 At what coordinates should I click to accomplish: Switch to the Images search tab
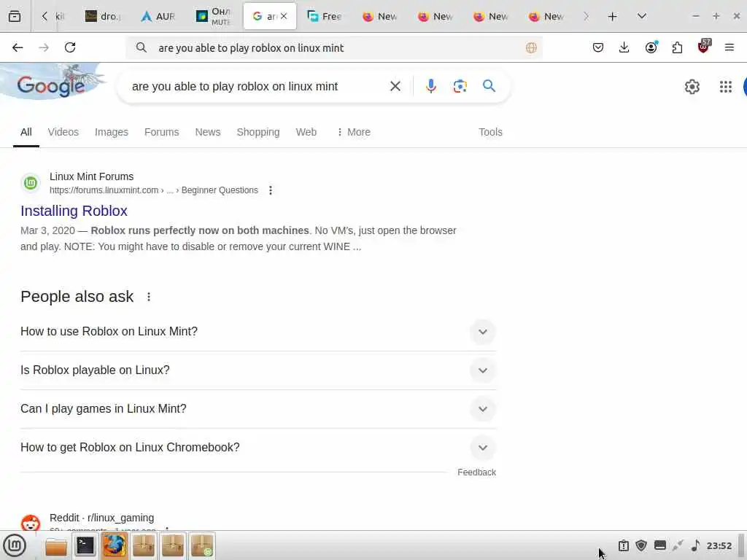pyautogui.click(x=112, y=132)
